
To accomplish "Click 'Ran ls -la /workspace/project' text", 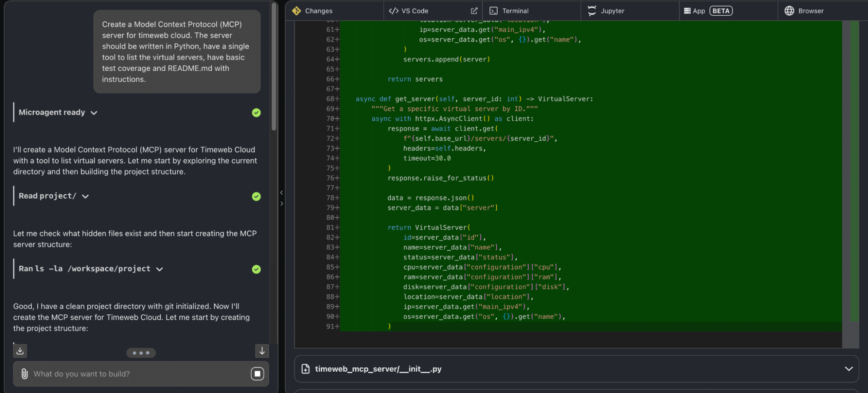I will tap(85, 269).
